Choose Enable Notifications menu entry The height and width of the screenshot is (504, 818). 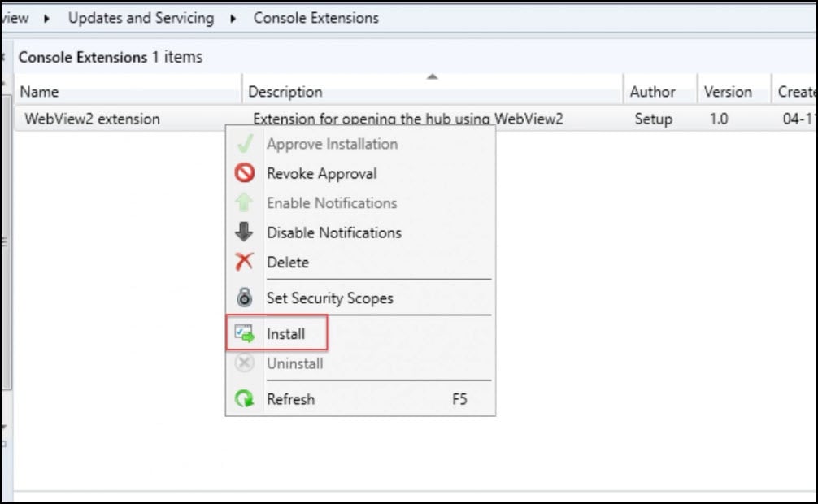(x=360, y=203)
